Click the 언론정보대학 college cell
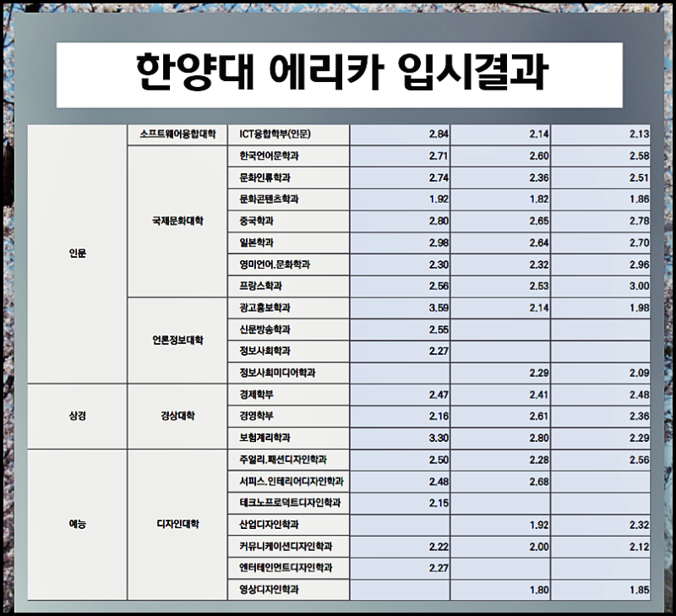 point(177,341)
